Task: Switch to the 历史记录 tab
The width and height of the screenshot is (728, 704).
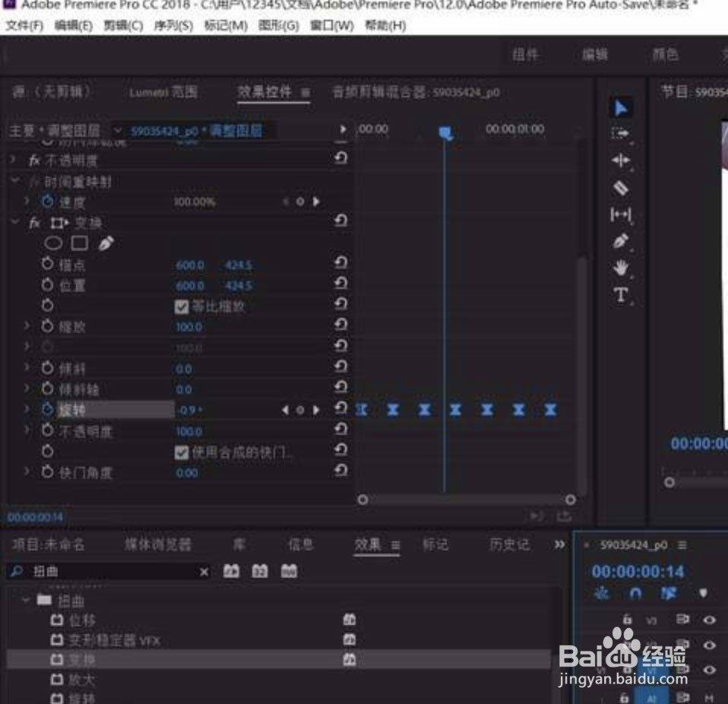Action: [509, 544]
